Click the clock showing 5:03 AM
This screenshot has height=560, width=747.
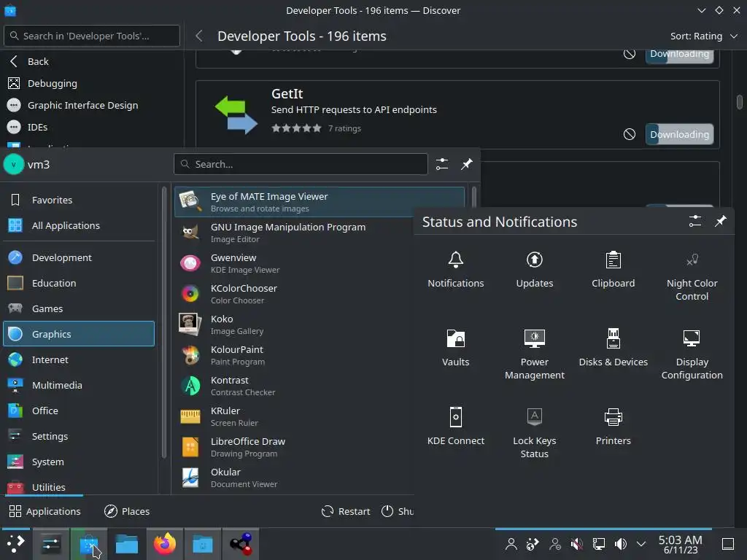pyautogui.click(x=681, y=544)
